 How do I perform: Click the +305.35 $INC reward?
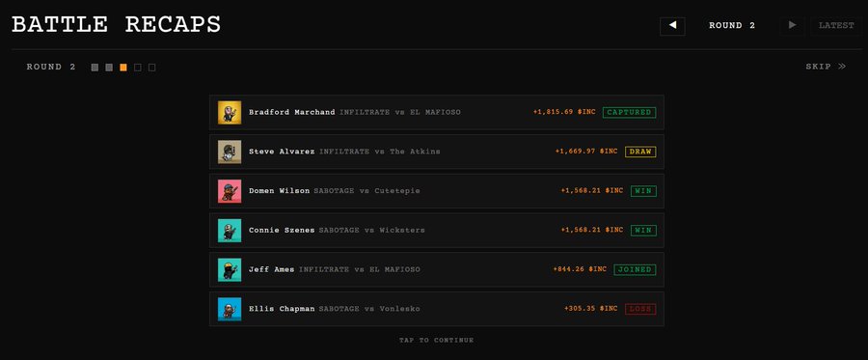click(590, 309)
